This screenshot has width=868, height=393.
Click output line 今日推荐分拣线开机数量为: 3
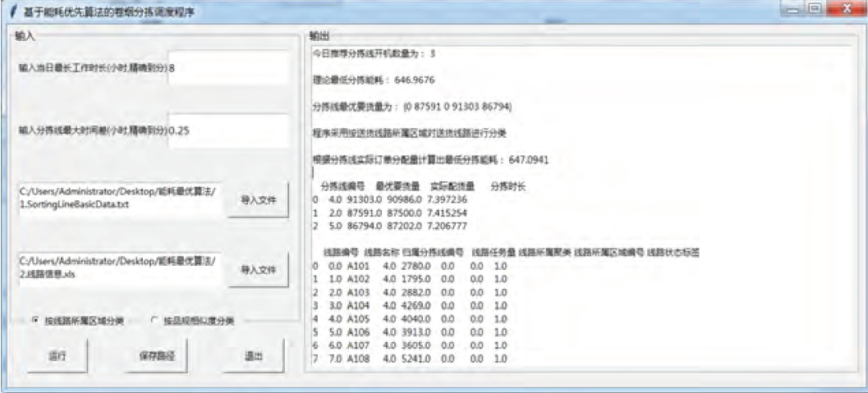point(374,53)
